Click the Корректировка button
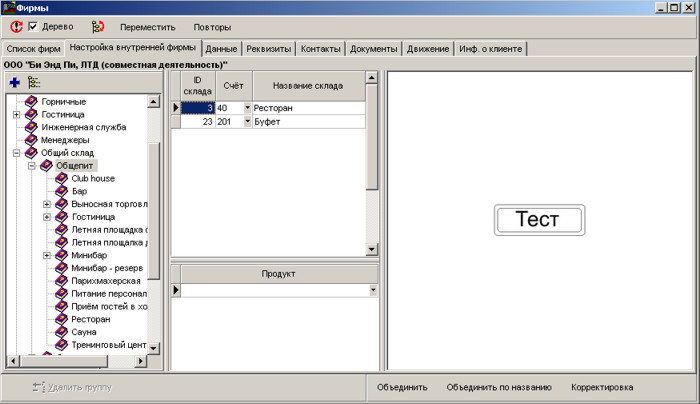 [x=602, y=387]
